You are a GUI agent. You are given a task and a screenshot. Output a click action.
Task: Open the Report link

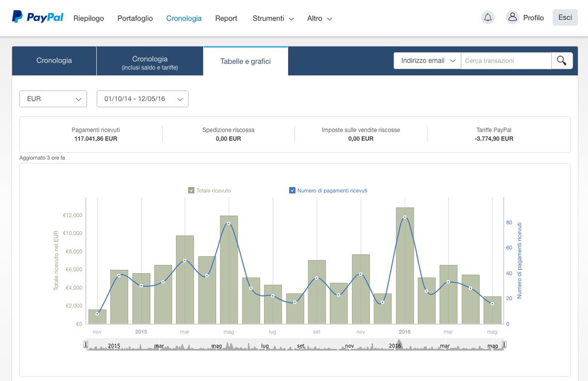click(226, 18)
